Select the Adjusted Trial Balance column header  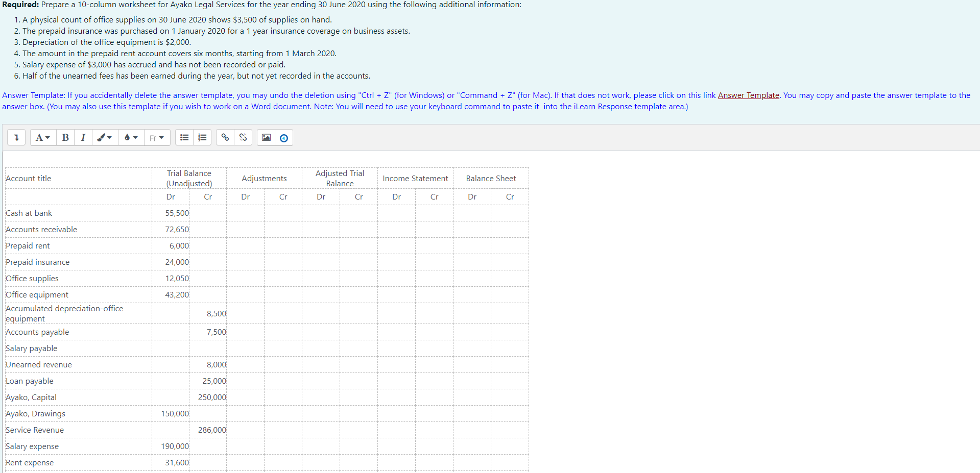pyautogui.click(x=339, y=178)
